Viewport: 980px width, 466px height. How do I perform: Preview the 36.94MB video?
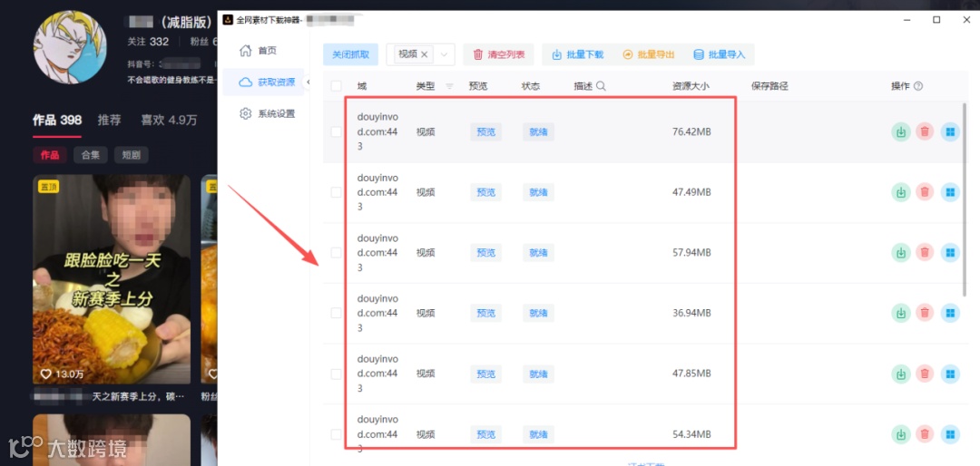pyautogui.click(x=485, y=313)
